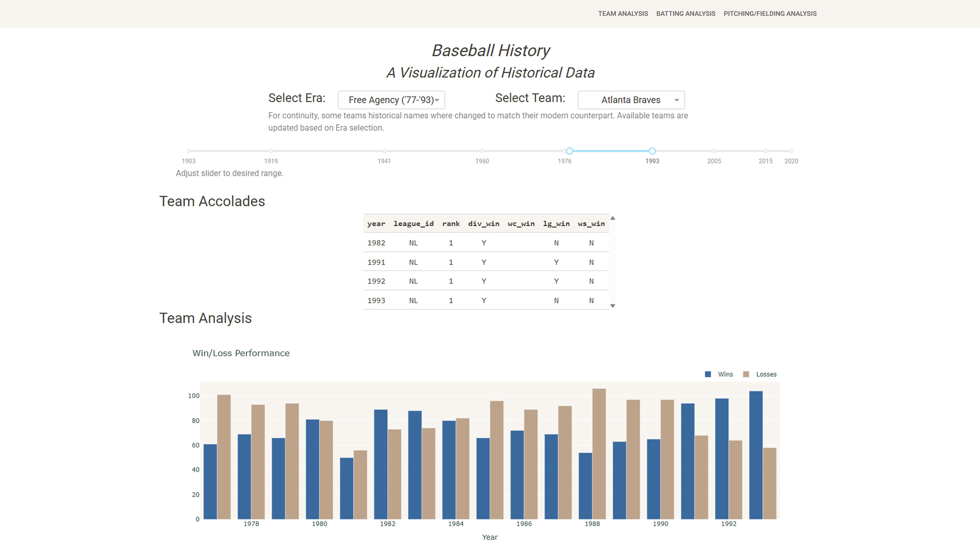Toggle the Wins legend swatch

click(x=708, y=374)
